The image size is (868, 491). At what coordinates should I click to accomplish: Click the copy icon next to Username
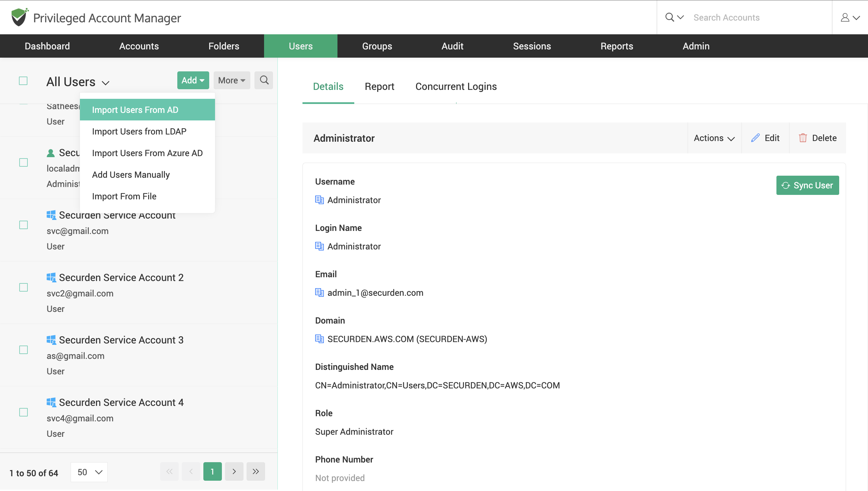click(320, 200)
